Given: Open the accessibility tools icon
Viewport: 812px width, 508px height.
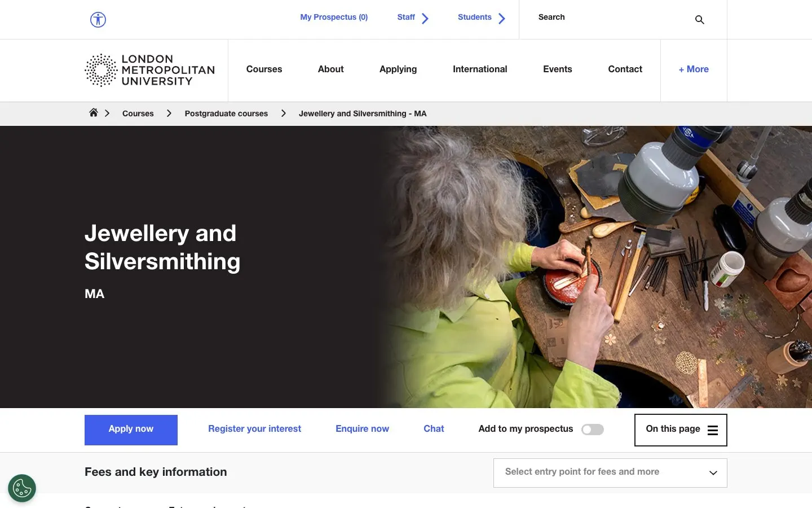Looking at the screenshot, I should click(98, 20).
